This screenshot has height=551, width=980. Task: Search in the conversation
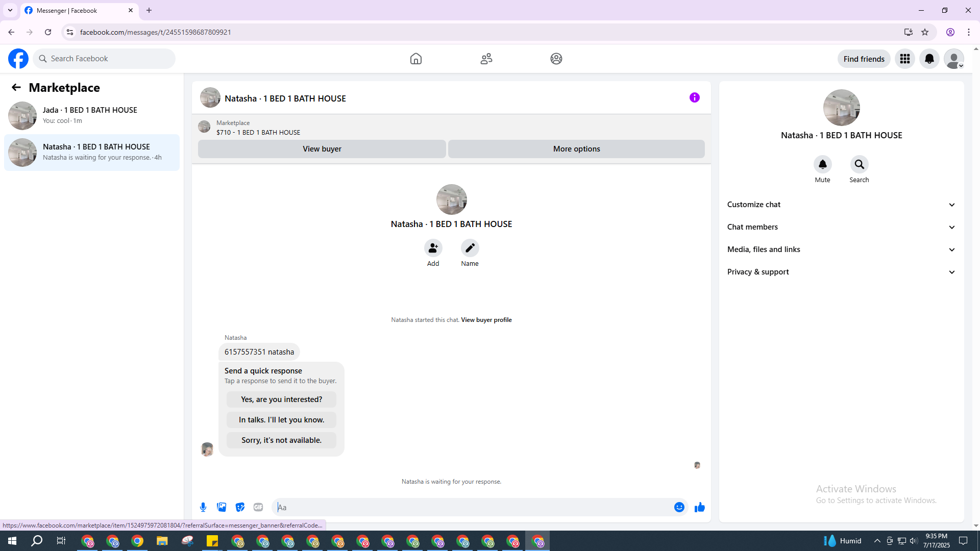[x=859, y=164]
